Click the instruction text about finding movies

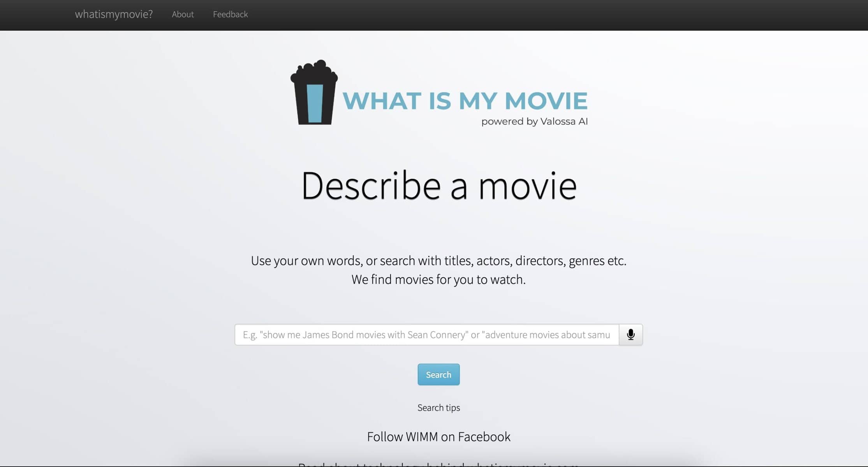438,270
